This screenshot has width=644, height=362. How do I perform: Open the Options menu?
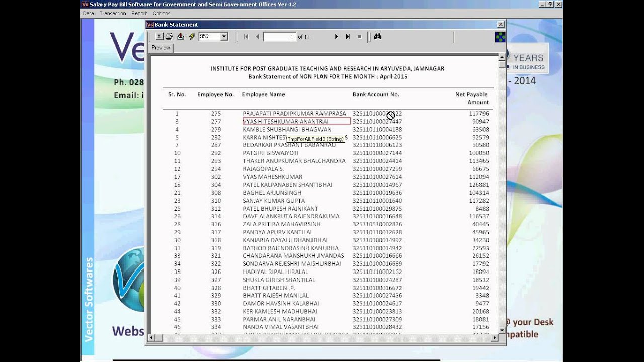pyautogui.click(x=162, y=13)
